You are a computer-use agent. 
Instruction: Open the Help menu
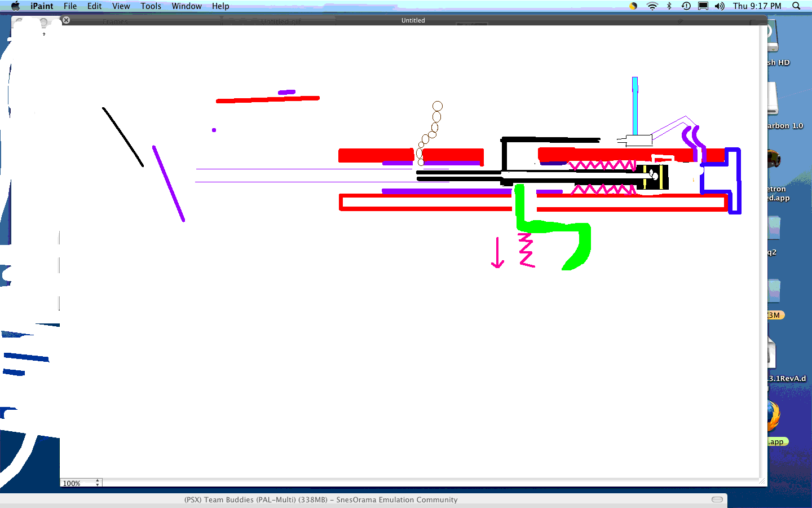tap(220, 6)
